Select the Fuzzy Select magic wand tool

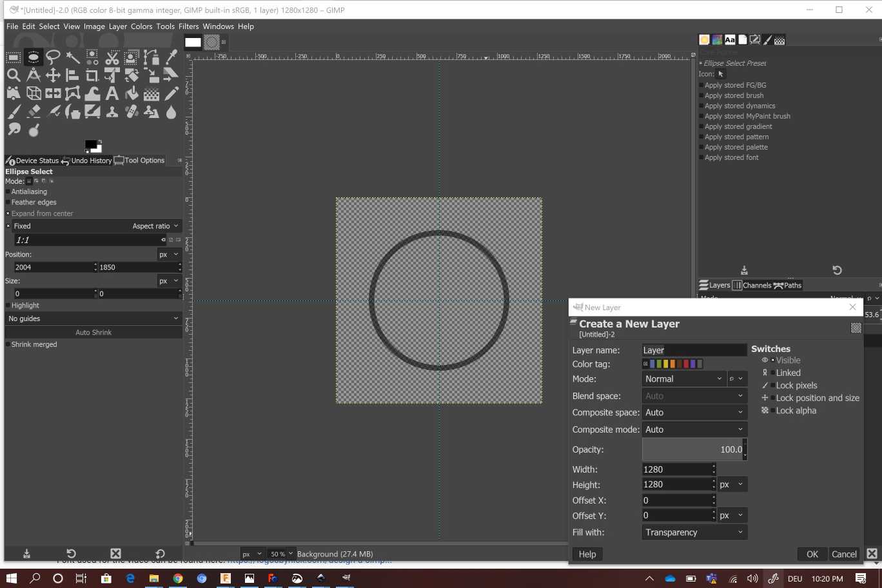click(73, 57)
